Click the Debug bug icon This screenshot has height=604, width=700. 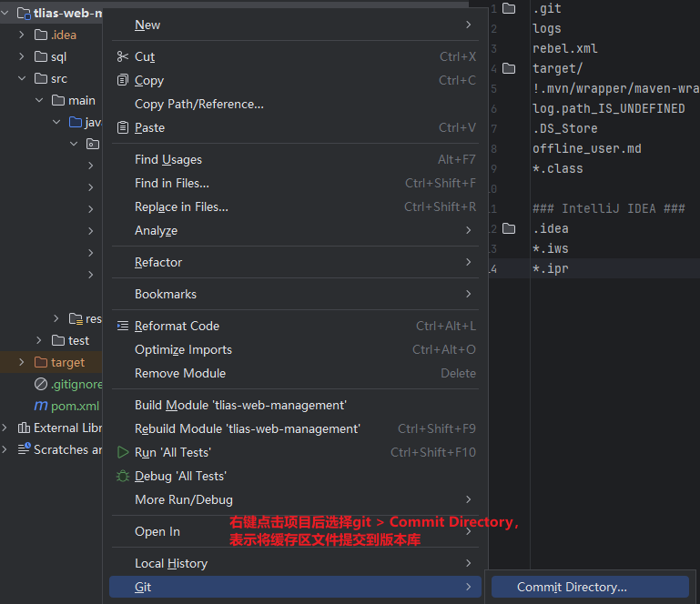click(122, 476)
